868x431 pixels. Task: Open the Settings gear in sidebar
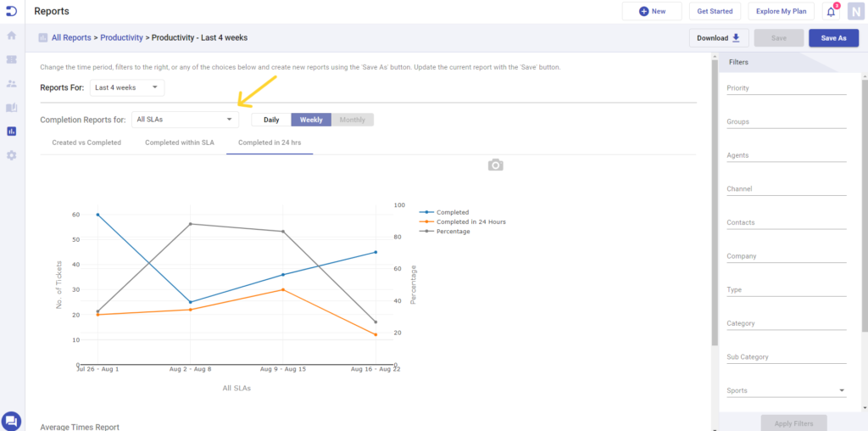pyautogui.click(x=12, y=155)
